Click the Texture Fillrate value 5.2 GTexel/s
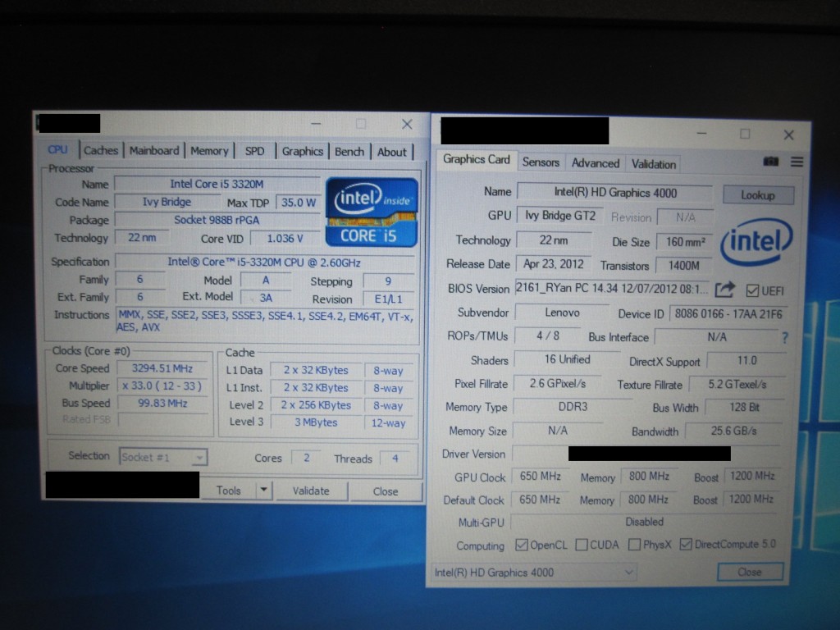 737,385
